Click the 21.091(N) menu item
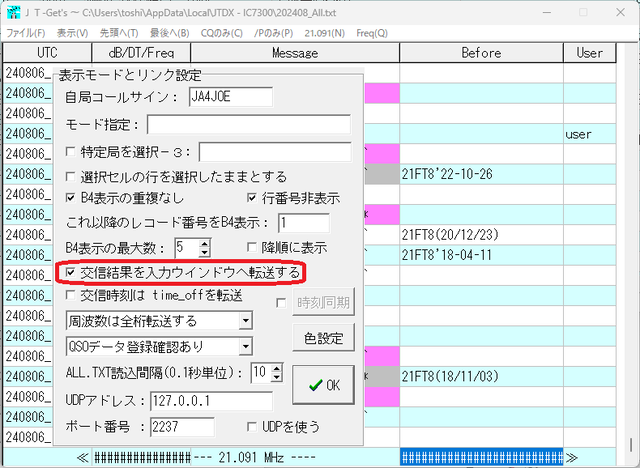This screenshot has width=640, height=468. click(324, 33)
